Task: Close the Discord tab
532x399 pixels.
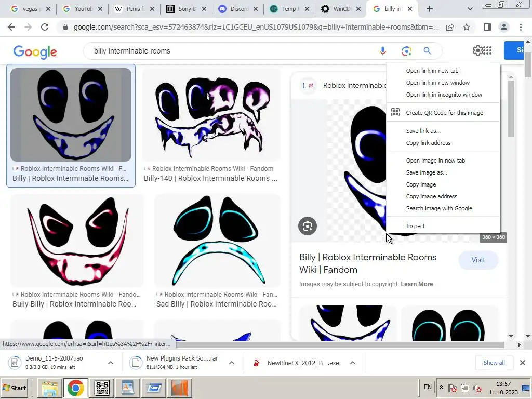Action: pos(256,9)
